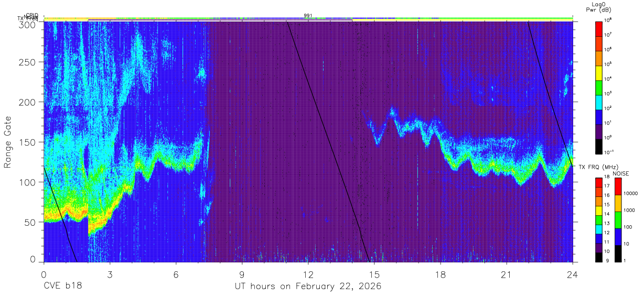Click x-axis tick label '24'
644x297 pixels.
(573, 274)
